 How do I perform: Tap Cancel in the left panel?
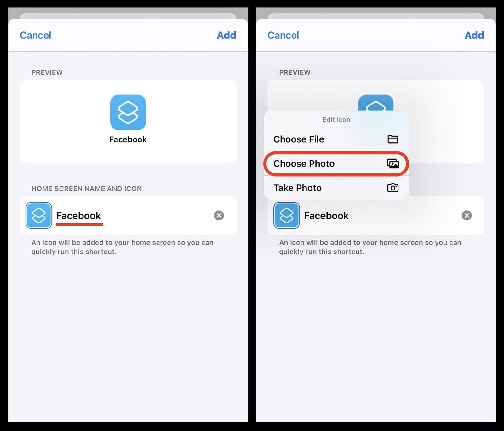[35, 35]
